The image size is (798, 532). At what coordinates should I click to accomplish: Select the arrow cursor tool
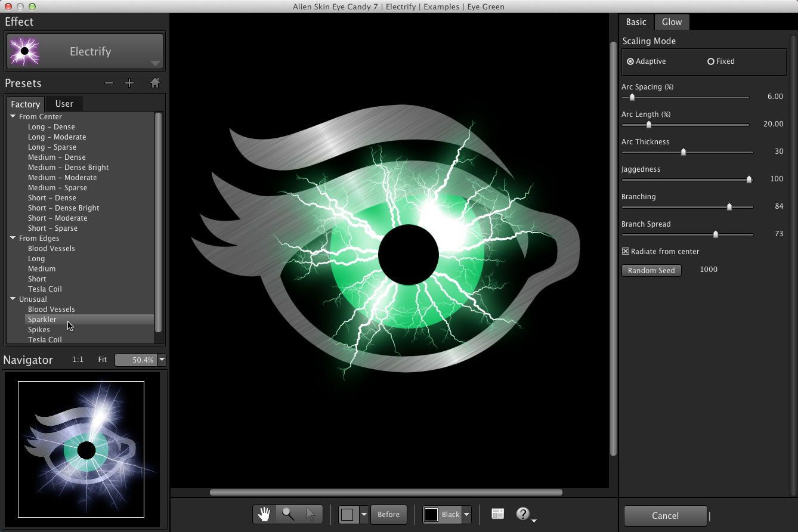coord(310,514)
